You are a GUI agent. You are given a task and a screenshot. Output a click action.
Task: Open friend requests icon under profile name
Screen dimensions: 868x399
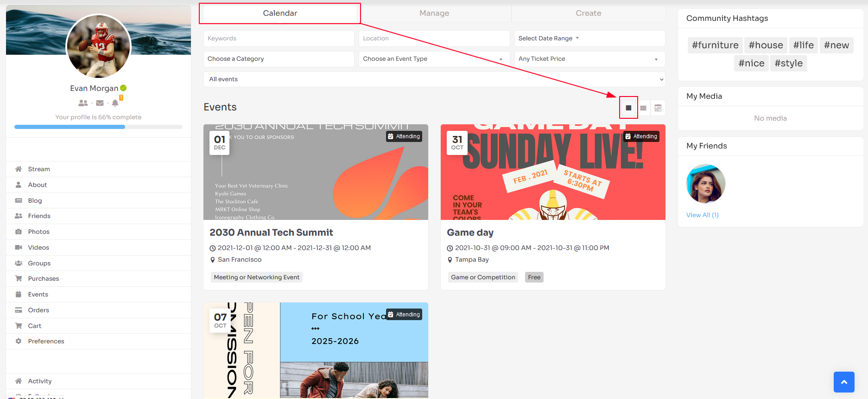click(83, 103)
